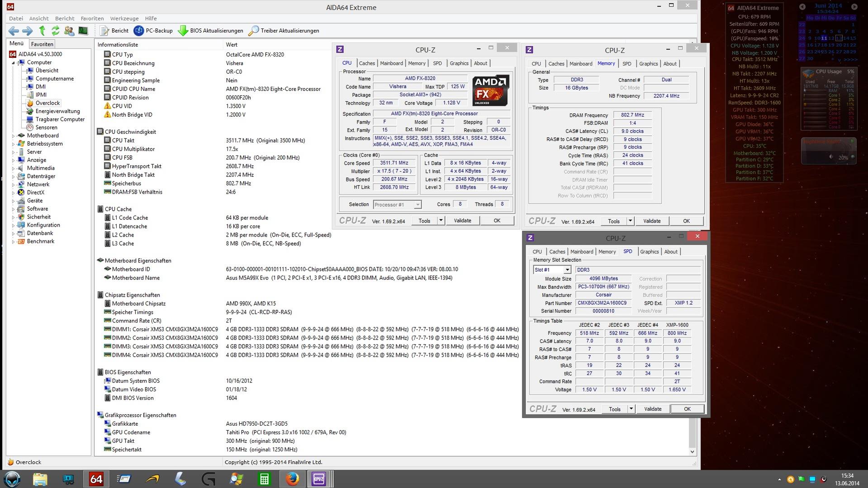
Task: Click the Wert column header
Action: 232,45
